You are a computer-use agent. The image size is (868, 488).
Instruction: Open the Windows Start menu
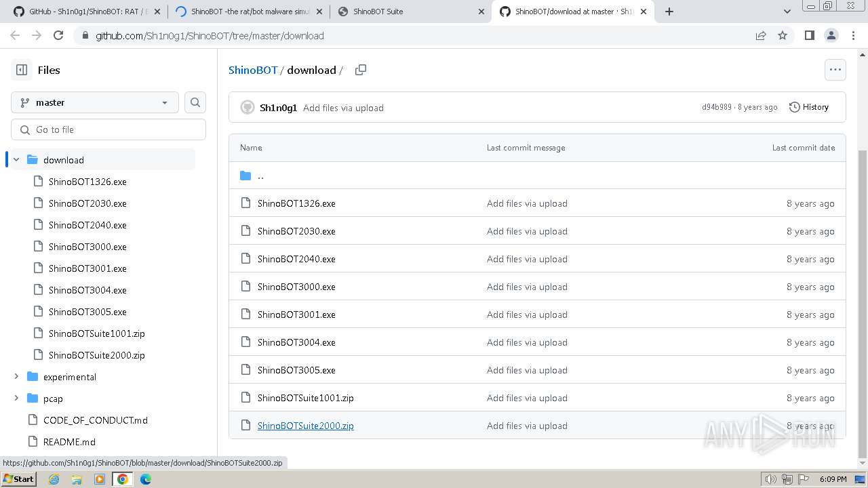tap(19, 479)
